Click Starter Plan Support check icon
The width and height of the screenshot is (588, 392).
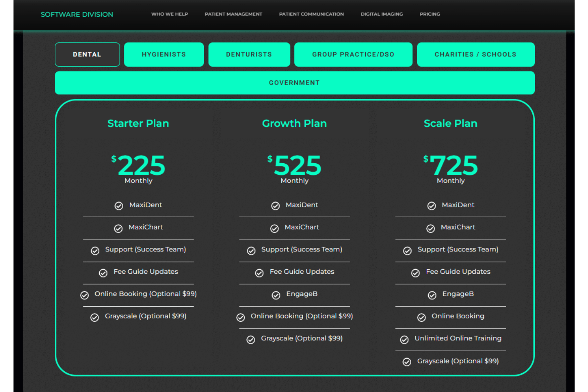click(x=95, y=251)
